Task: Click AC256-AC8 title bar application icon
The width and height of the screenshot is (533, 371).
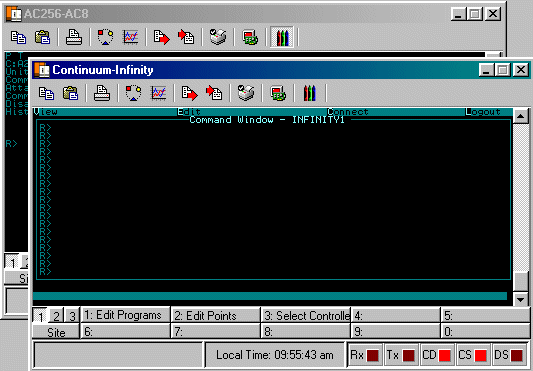Action: point(14,14)
